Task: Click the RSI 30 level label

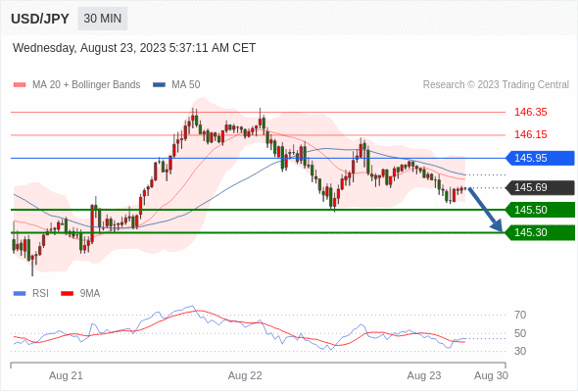Action: coord(520,351)
